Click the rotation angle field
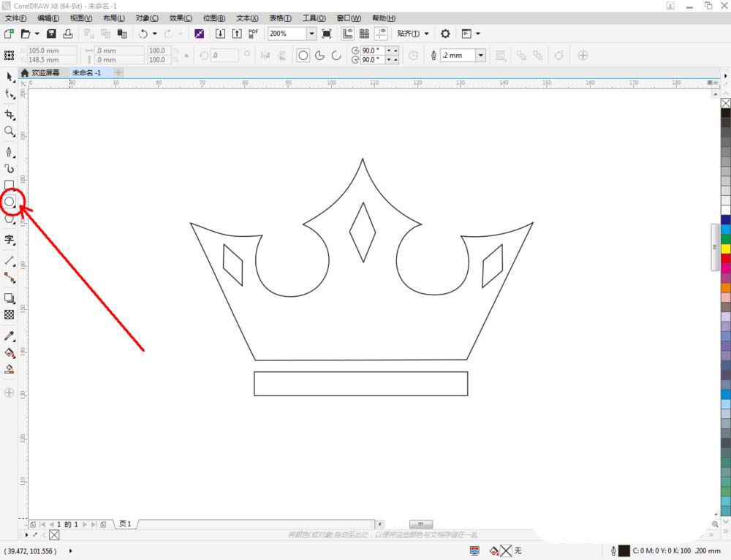Viewport: 731px width, 560px height. pos(224,56)
